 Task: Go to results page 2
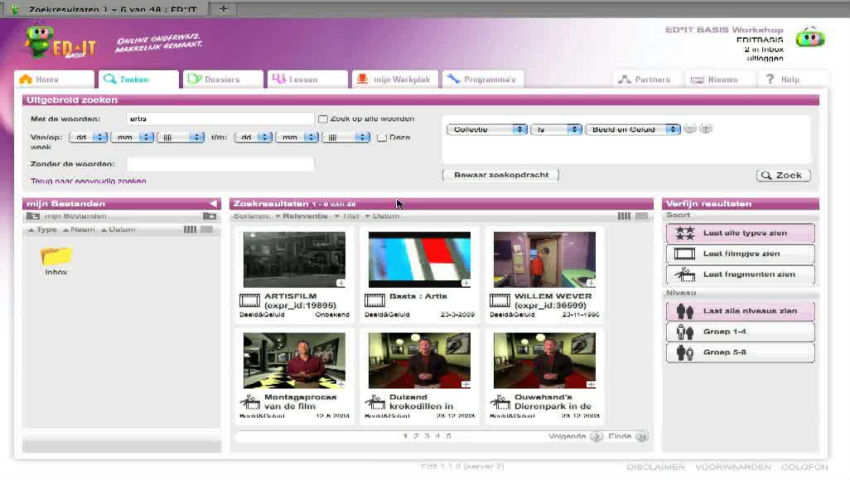click(x=416, y=436)
